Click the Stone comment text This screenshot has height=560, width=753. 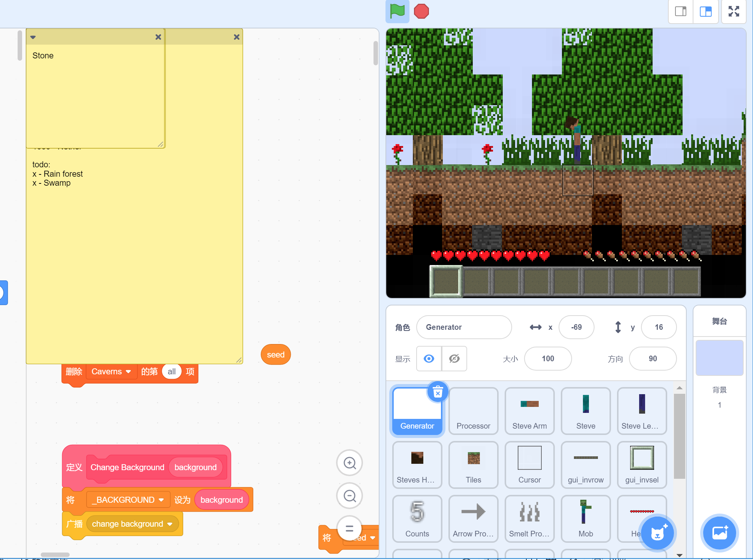[x=43, y=56]
